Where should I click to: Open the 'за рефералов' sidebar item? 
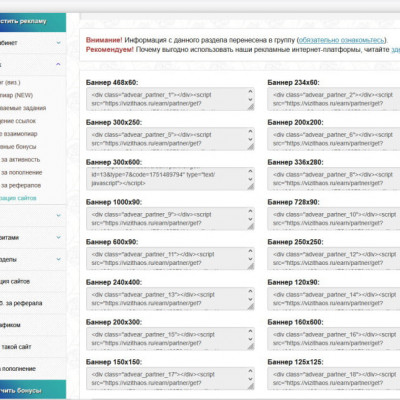(21, 185)
